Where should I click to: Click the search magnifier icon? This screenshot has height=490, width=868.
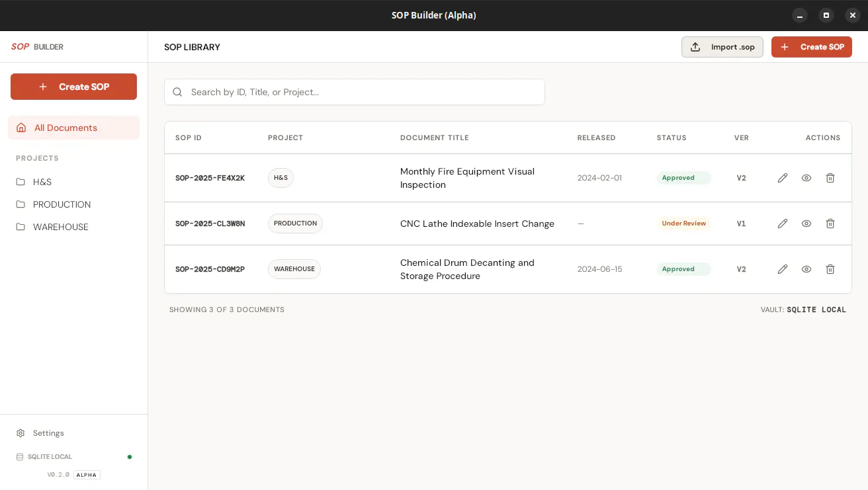click(177, 92)
